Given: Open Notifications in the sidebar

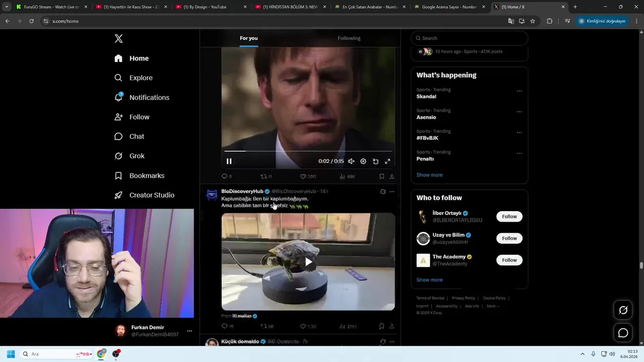Looking at the screenshot, I should click(142, 98).
